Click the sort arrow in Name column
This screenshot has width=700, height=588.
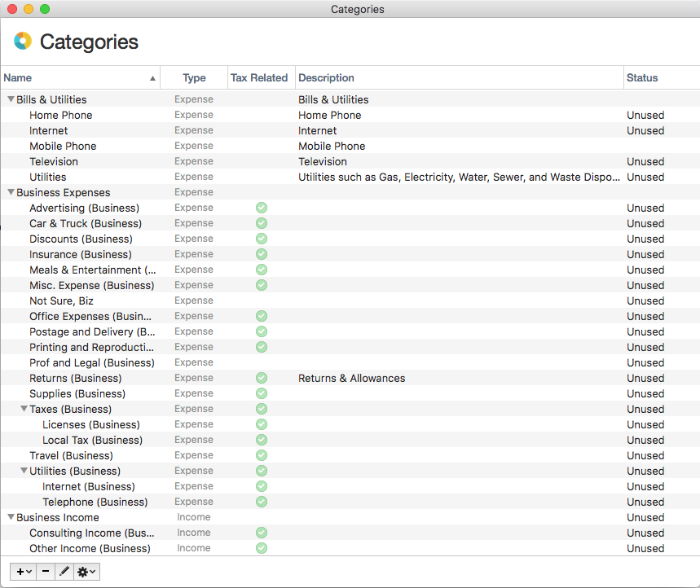[152, 78]
